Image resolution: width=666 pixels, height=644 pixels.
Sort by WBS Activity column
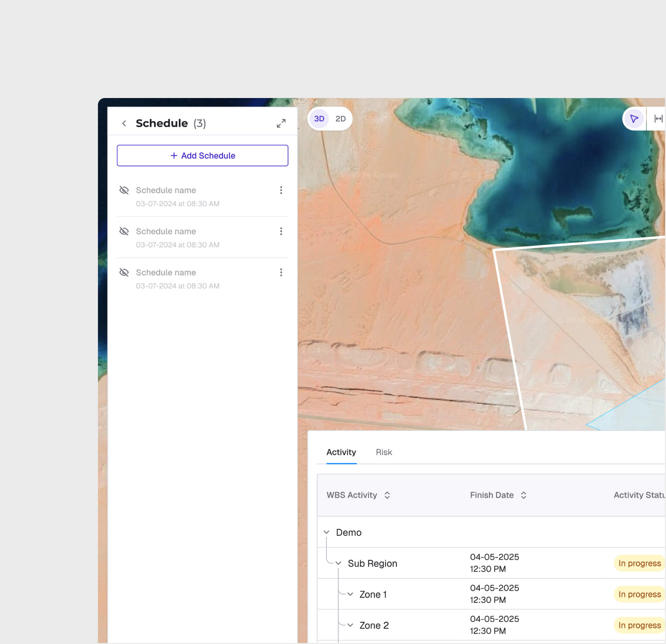coord(387,495)
